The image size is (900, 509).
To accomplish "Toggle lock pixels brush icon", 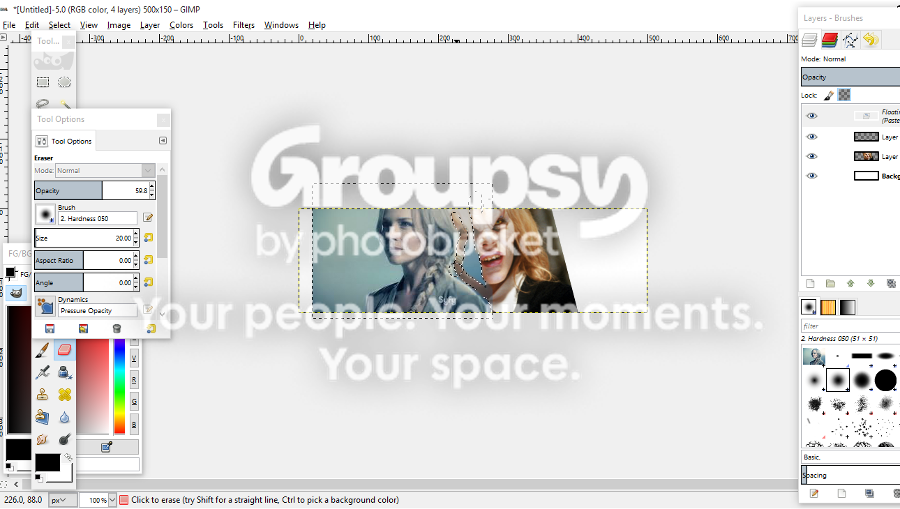I will click(x=829, y=95).
